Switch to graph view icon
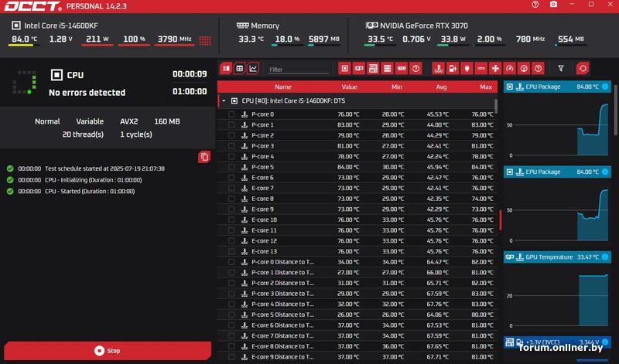619x364 pixels. tap(253, 69)
